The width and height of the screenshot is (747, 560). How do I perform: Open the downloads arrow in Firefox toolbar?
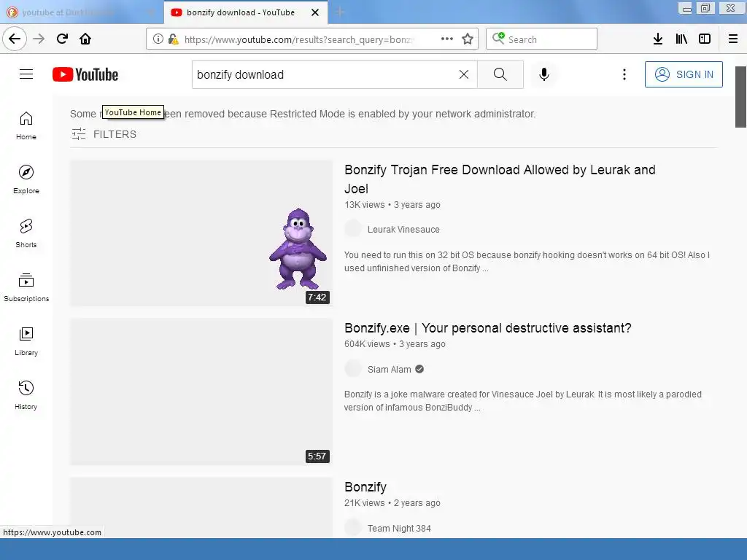coord(657,39)
